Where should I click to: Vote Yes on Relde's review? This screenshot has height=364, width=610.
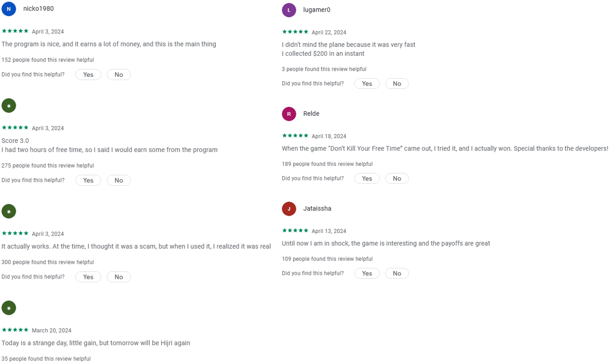pyautogui.click(x=367, y=179)
